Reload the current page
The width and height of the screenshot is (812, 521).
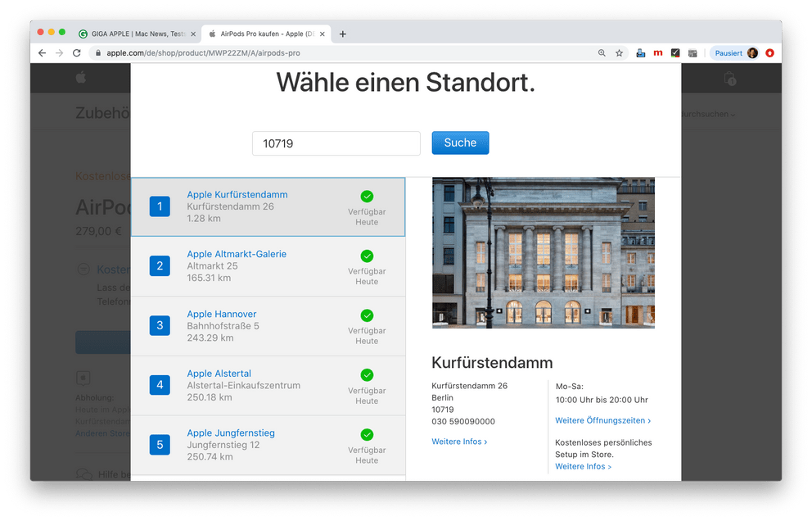(77, 53)
